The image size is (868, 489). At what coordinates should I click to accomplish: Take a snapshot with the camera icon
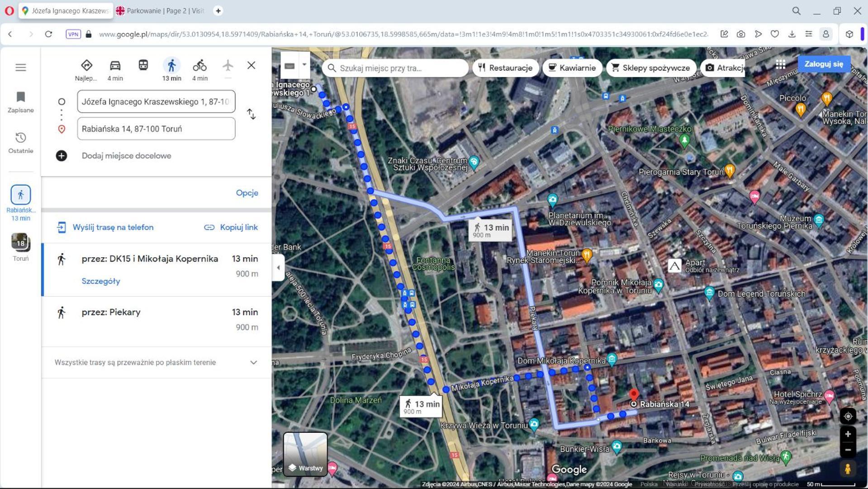point(741,34)
